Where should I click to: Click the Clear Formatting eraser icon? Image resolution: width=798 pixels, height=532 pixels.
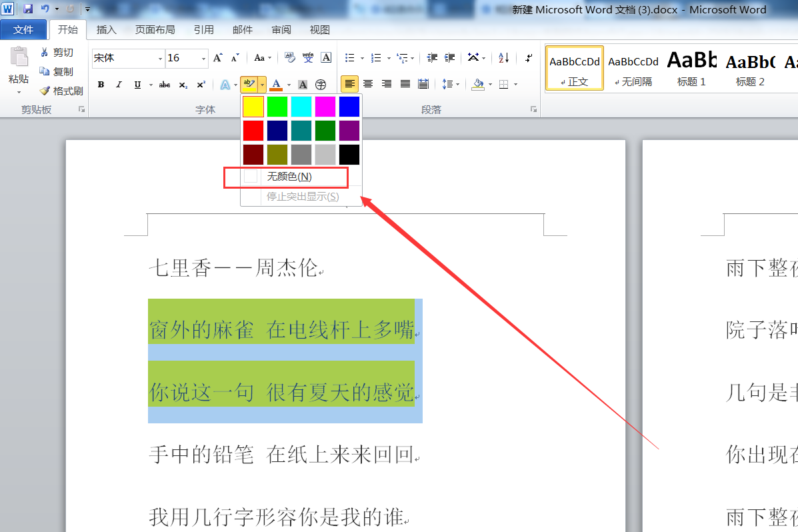pyautogui.click(x=289, y=58)
